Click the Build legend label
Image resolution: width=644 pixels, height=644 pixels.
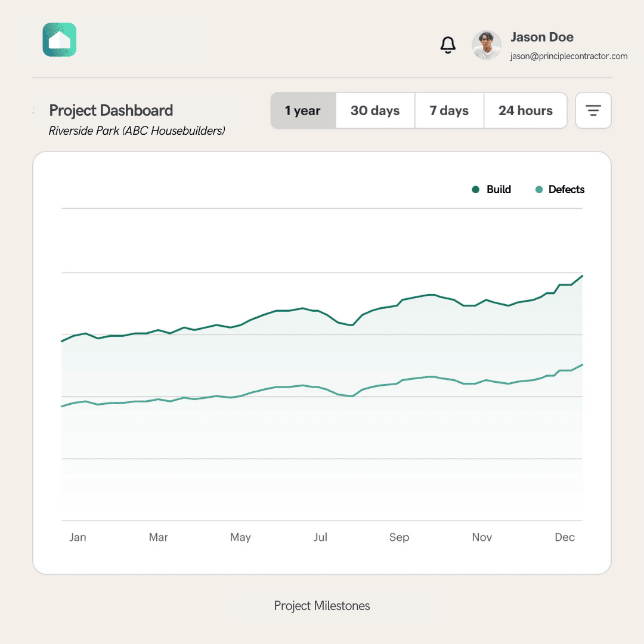coord(499,190)
